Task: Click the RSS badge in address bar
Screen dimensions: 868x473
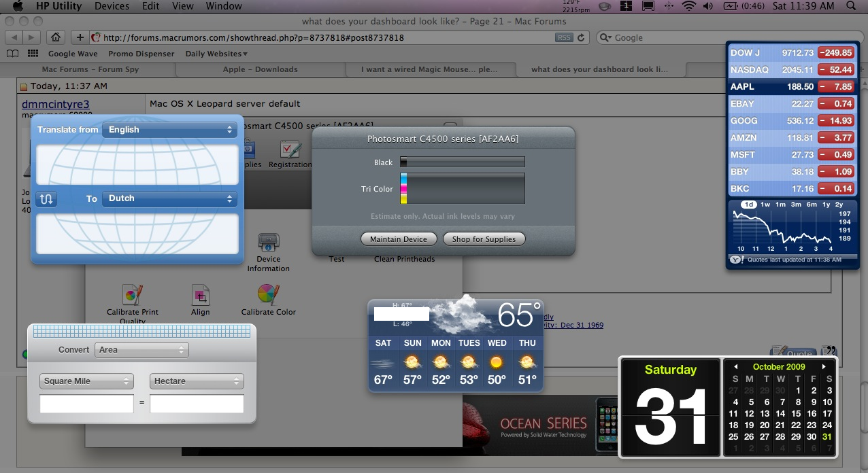Action: [564, 37]
